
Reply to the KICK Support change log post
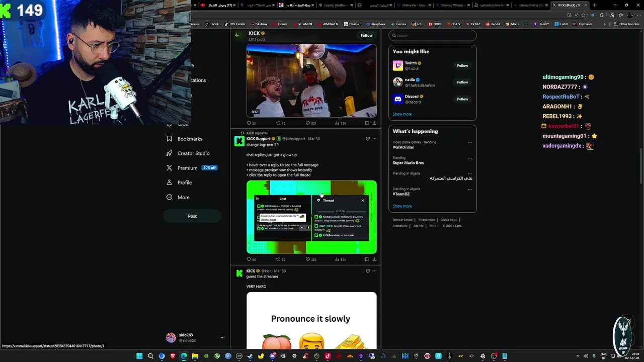pos(251,259)
